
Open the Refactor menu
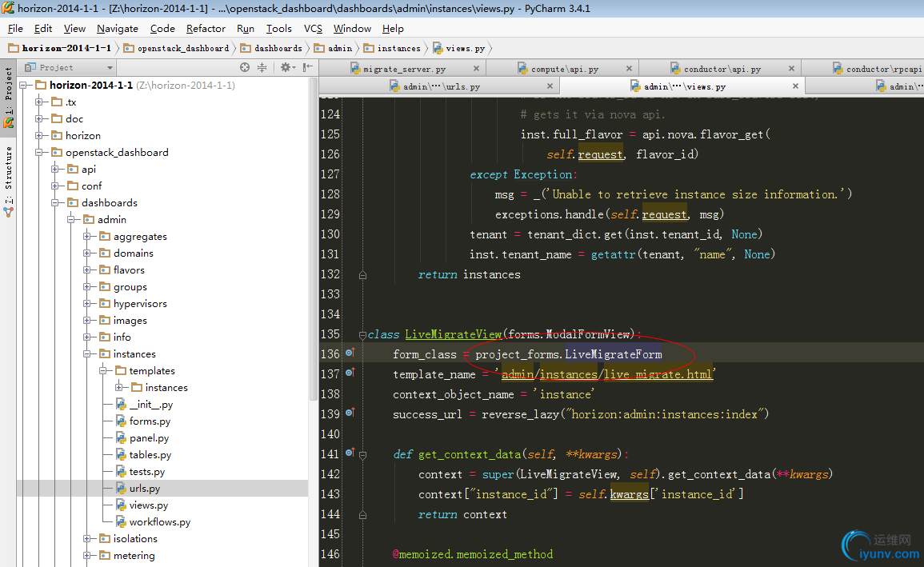coord(206,28)
